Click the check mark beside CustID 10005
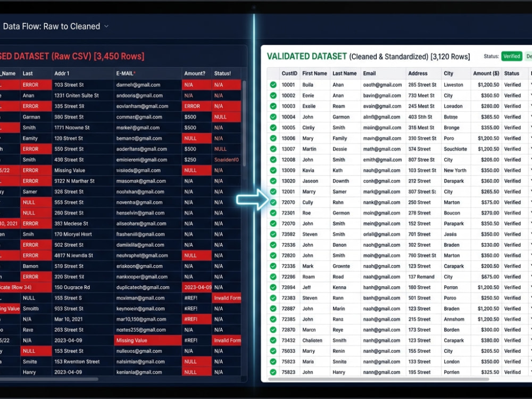Image resolution: width=532 pixels, height=399 pixels. point(273,128)
